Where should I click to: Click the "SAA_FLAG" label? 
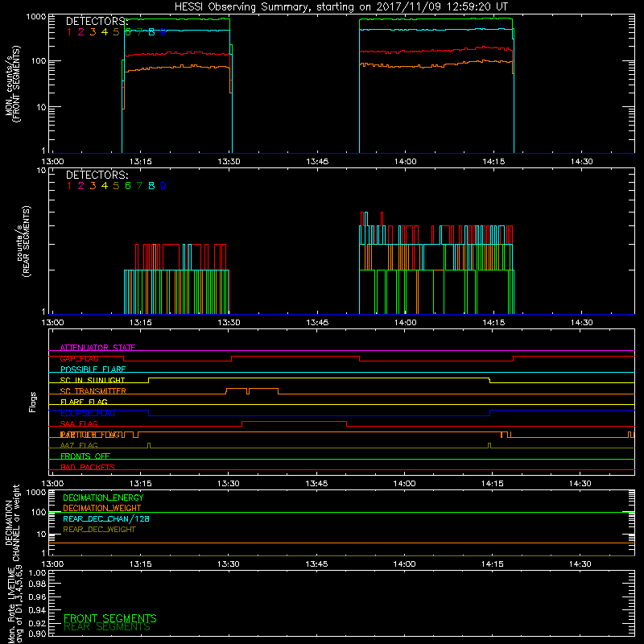click(x=79, y=424)
